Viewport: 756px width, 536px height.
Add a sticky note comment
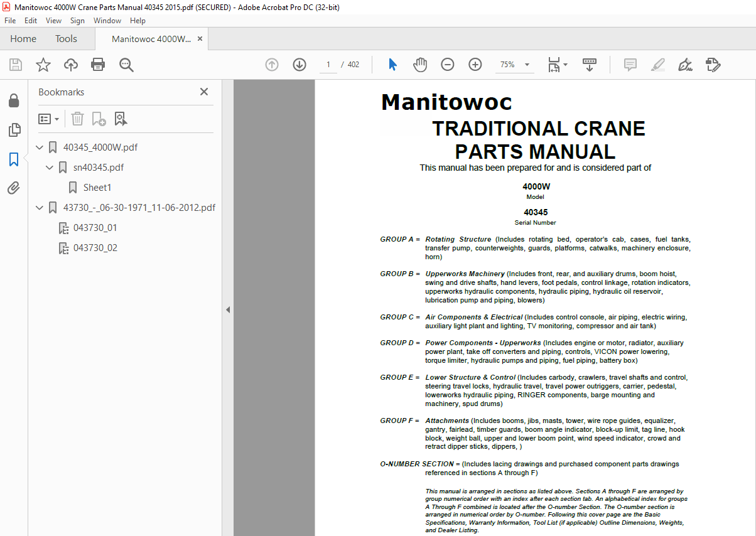coord(629,64)
